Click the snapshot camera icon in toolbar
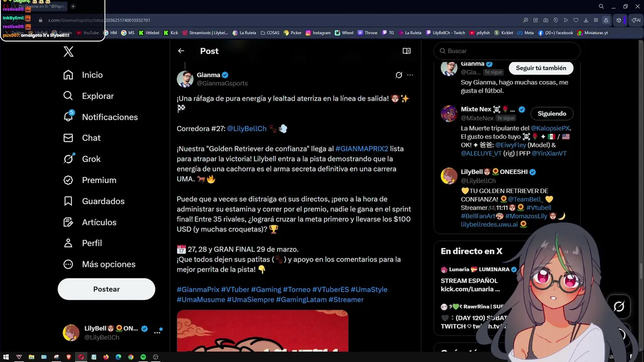 click(546, 20)
